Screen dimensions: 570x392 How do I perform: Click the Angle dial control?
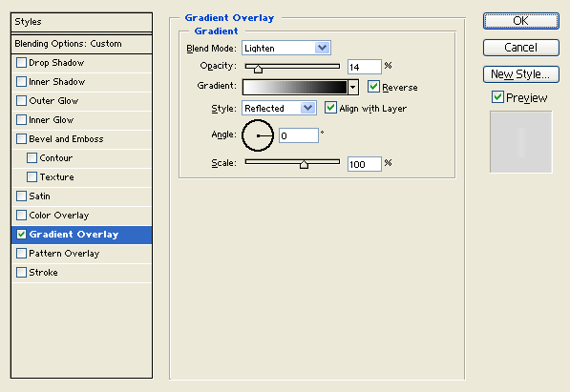[258, 135]
